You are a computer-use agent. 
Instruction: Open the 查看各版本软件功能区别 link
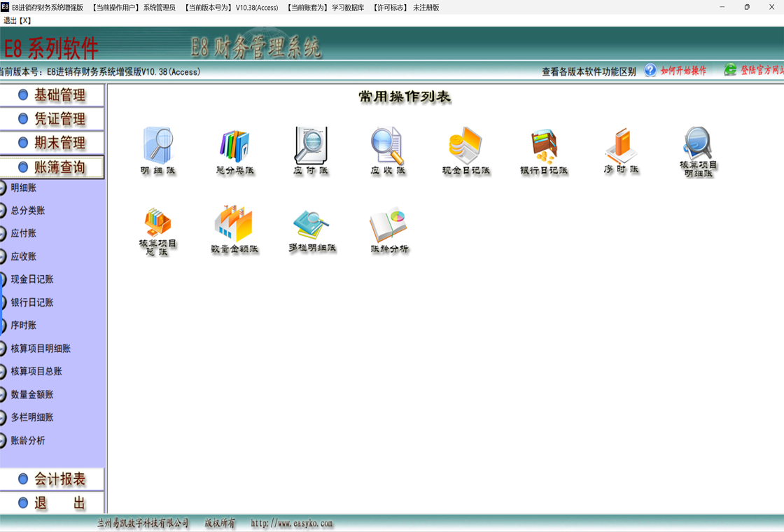[x=588, y=71]
